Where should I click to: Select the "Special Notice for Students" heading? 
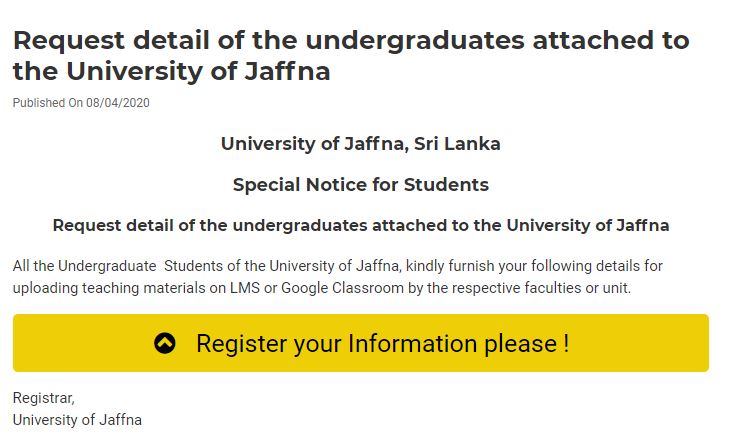(360, 184)
